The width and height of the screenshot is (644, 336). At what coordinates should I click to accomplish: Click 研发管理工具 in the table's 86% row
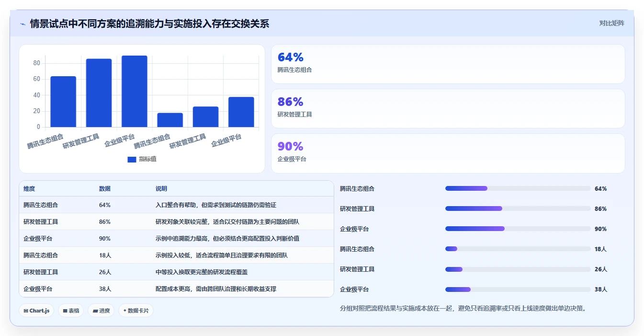[x=41, y=222]
